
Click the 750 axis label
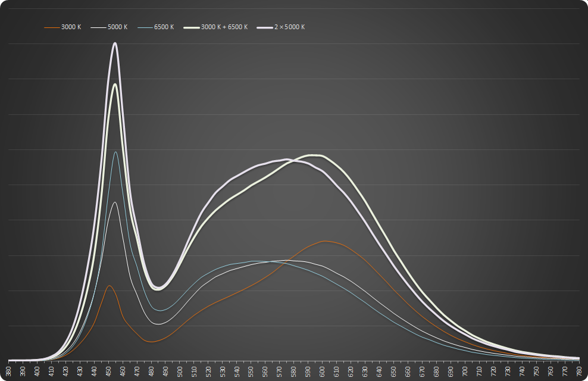537,371
